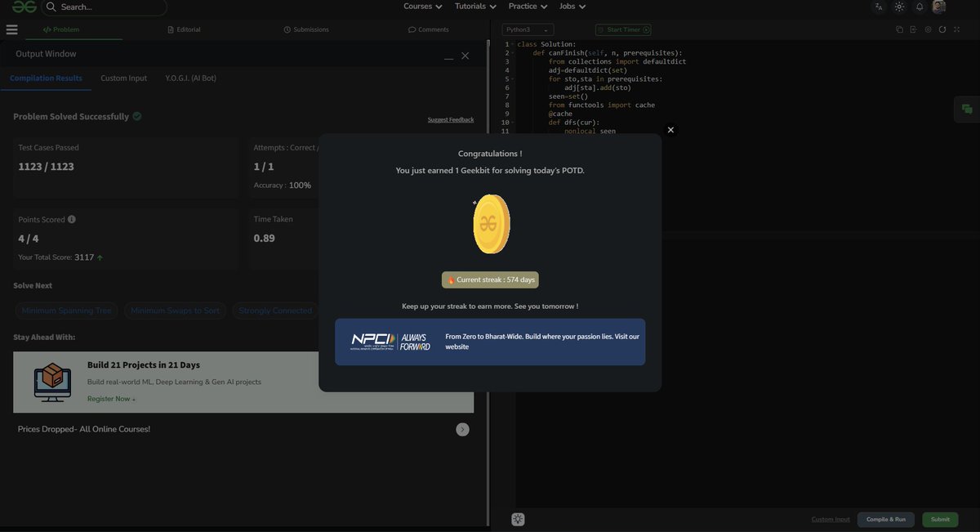Toggle the light/dark theme sun icon
This screenshot has width=980, height=532.
[x=899, y=7]
